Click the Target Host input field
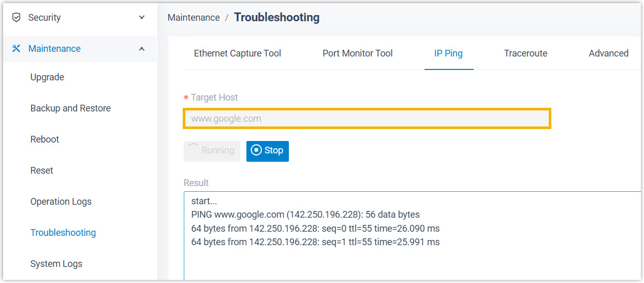Viewport: 644px width, 283px height. tap(367, 119)
